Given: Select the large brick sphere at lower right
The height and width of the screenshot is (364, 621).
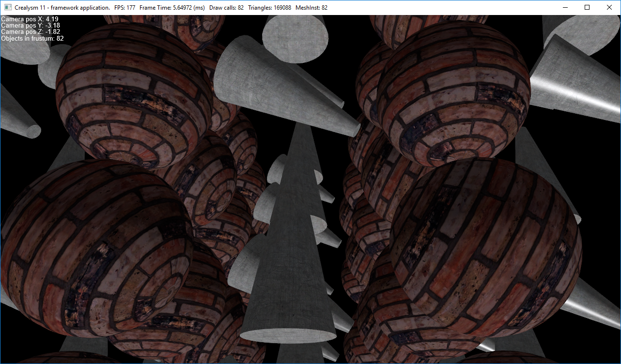Looking at the screenshot, I should (484, 247).
